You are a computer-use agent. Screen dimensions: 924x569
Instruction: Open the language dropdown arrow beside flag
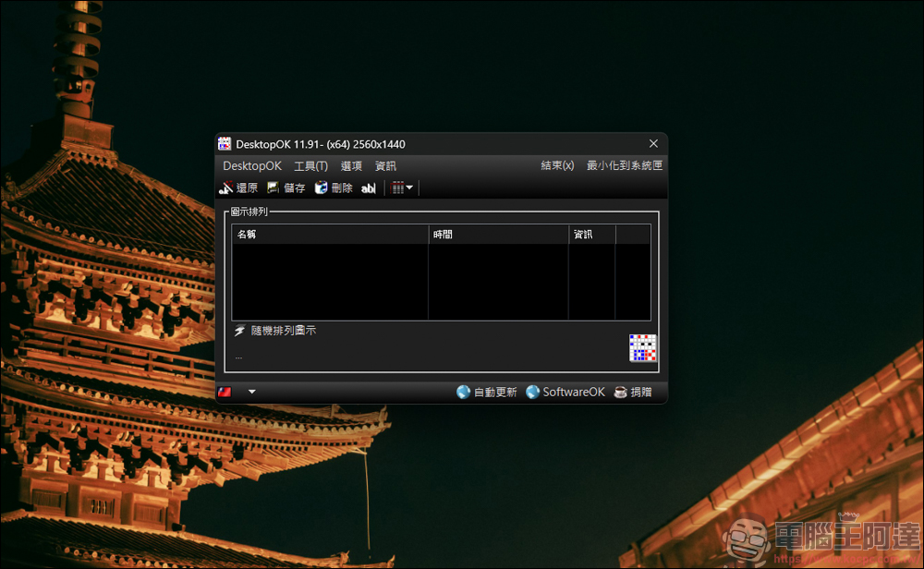coord(251,392)
